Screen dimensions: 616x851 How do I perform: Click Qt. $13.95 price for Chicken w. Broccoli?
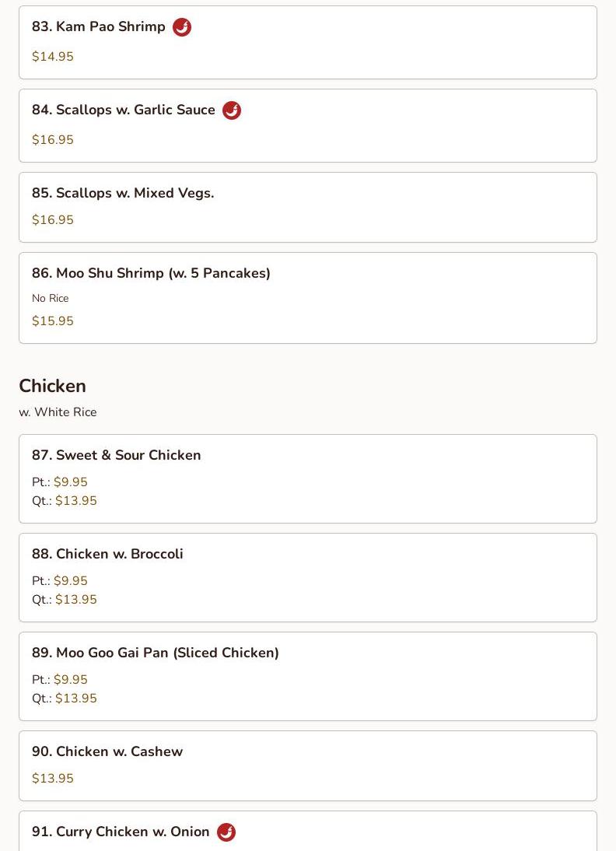pyautogui.click(x=75, y=600)
